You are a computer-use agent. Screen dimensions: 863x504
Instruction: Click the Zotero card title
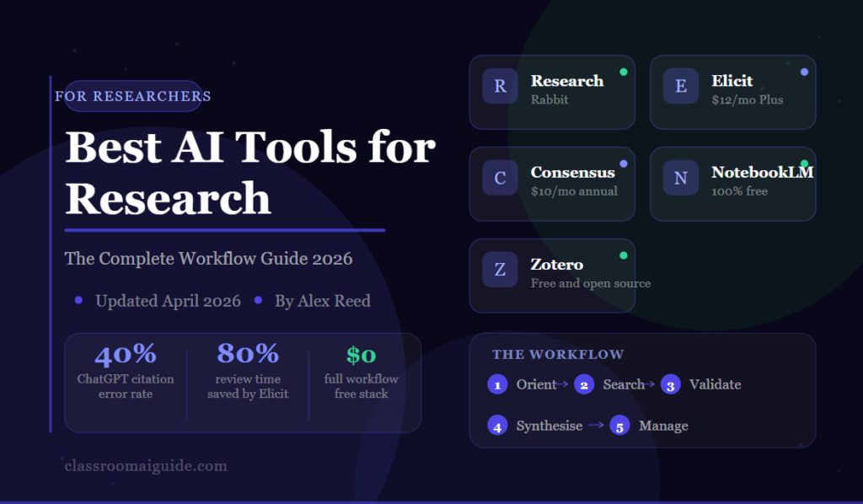click(556, 265)
